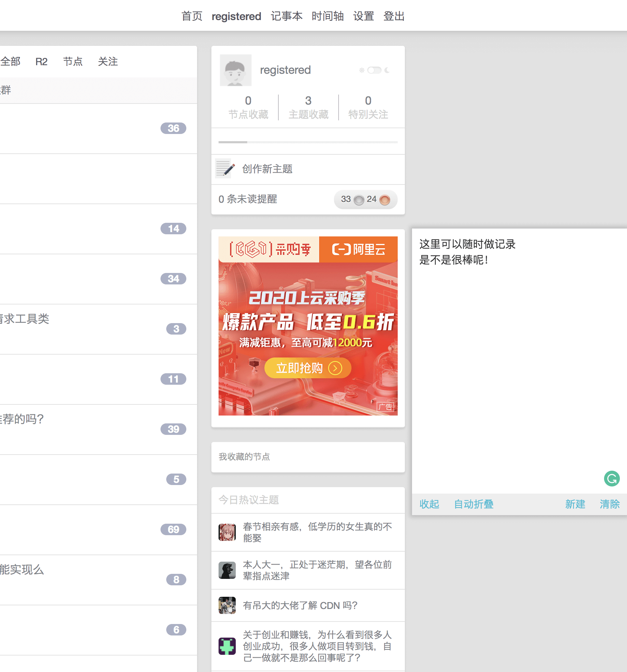The width and height of the screenshot is (627, 672).
Task: Open 创作新主题 link
Action: (267, 169)
